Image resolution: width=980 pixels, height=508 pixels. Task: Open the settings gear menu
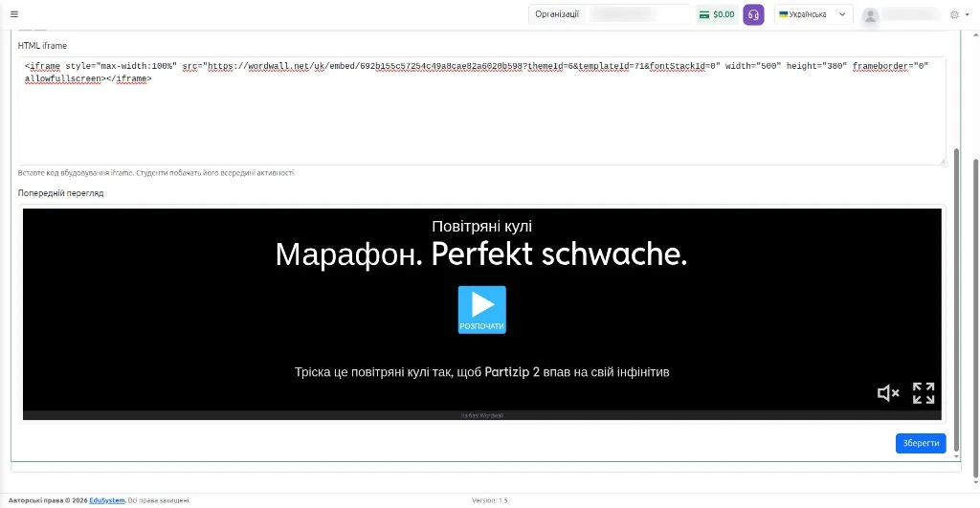(959, 14)
